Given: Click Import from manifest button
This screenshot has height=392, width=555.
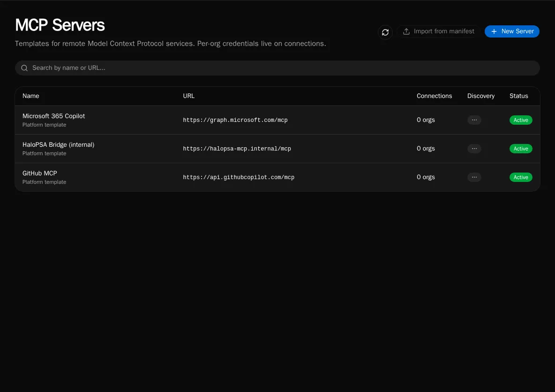Looking at the screenshot, I should 438,31.
